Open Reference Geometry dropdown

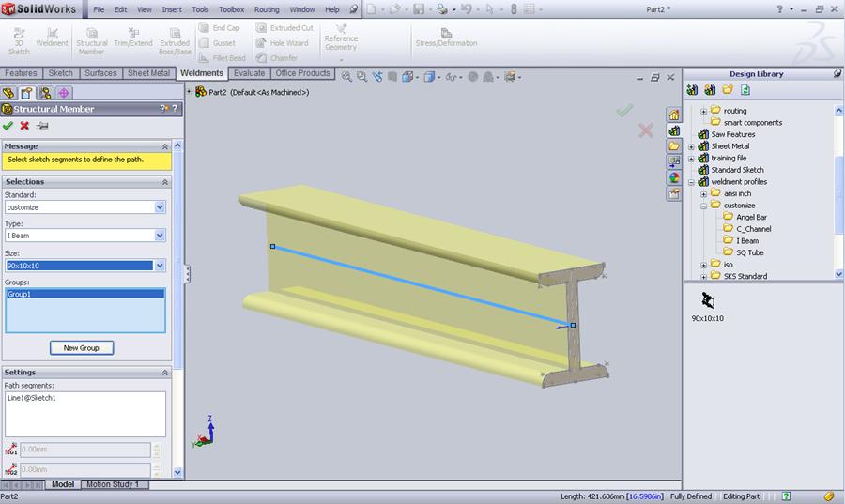[x=341, y=59]
